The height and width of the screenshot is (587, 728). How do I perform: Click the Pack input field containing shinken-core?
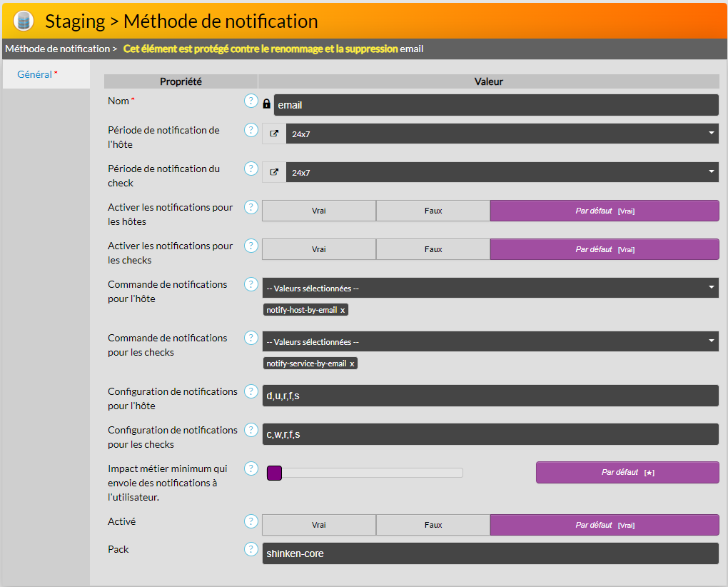coord(490,553)
